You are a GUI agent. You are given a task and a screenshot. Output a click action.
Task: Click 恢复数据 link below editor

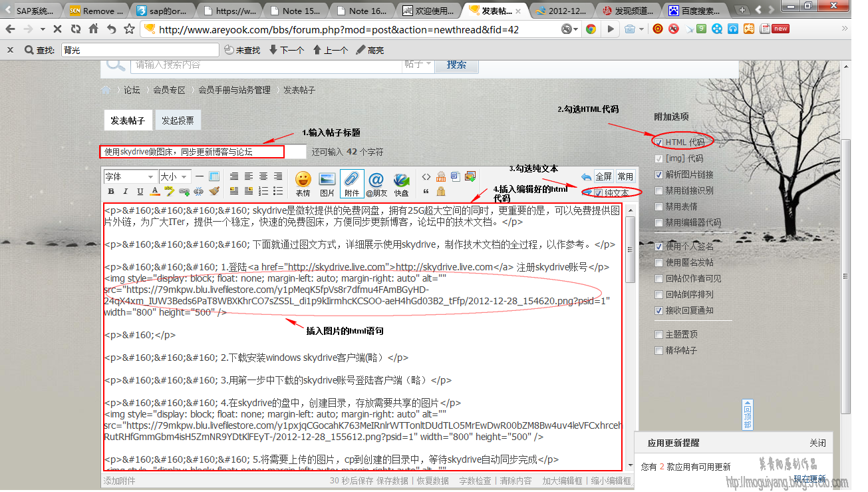(433, 481)
